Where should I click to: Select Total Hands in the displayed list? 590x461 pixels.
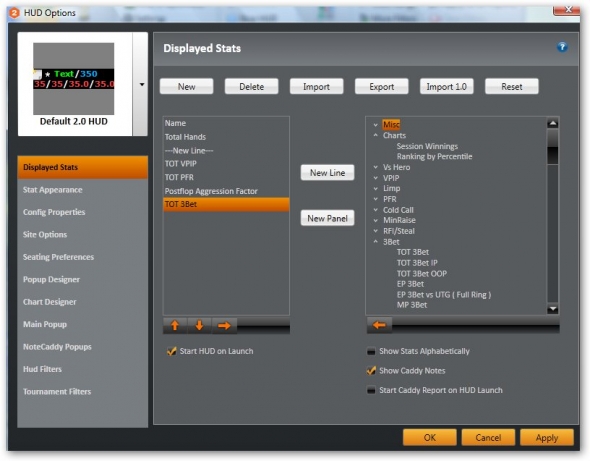pos(226,137)
